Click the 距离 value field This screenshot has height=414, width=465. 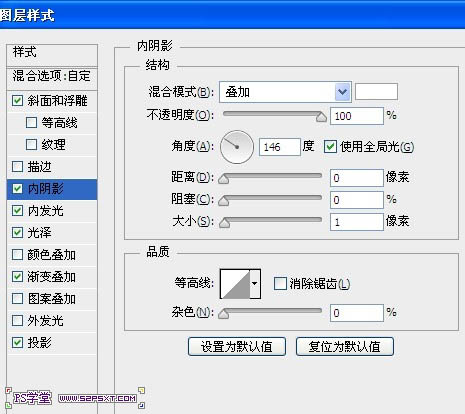(357, 178)
